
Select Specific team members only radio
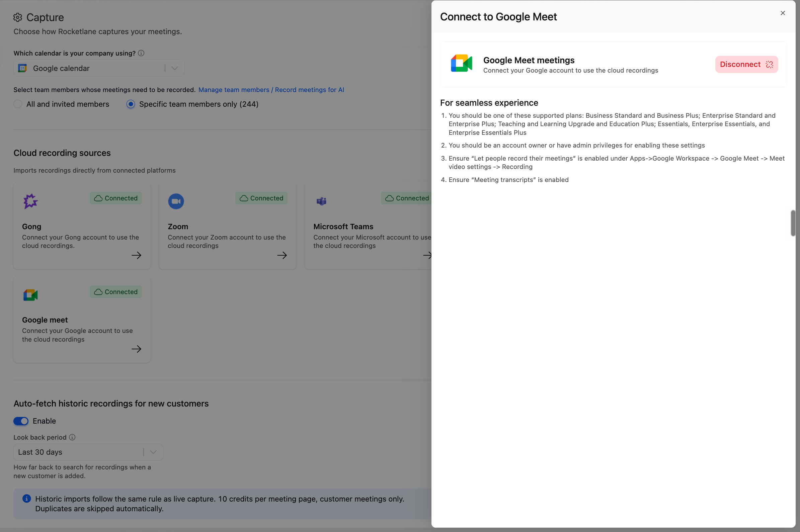click(131, 104)
